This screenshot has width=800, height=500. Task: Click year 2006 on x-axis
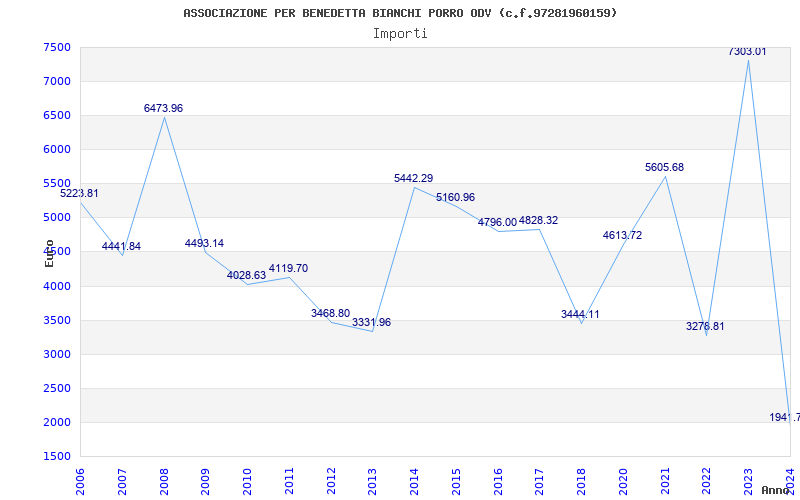click(80, 481)
